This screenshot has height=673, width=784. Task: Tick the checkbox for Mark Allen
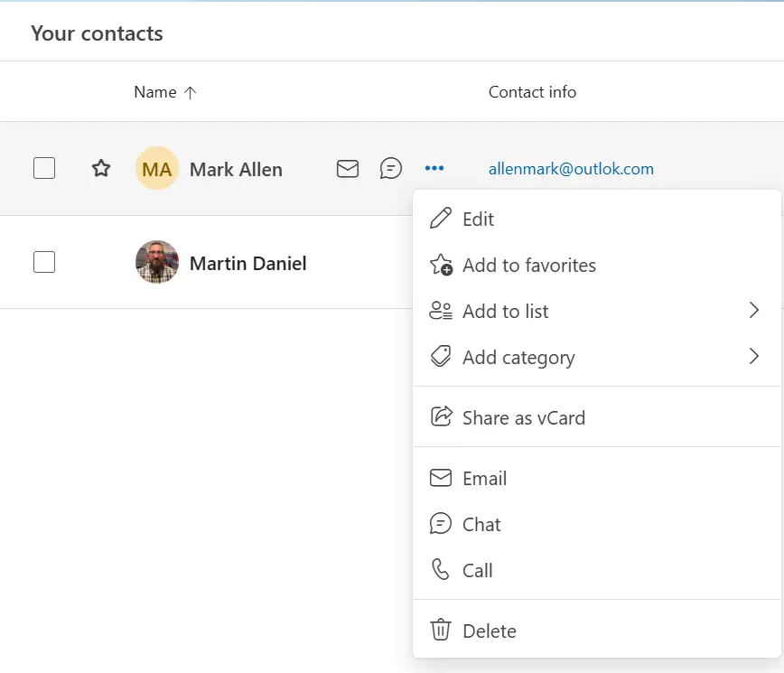tap(44, 168)
